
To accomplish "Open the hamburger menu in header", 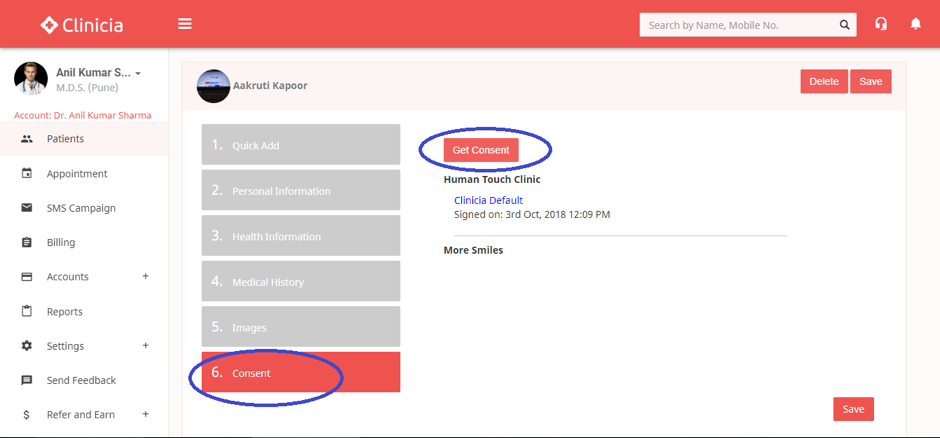I will click(185, 24).
